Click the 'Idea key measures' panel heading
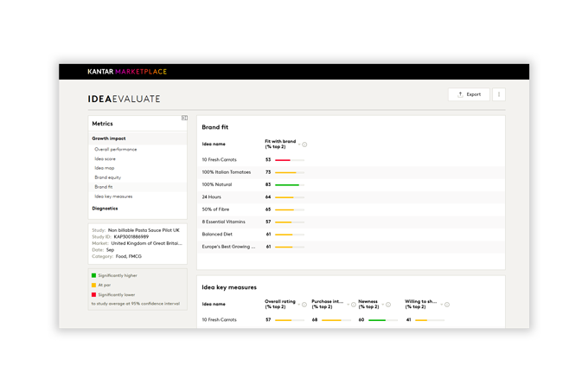The image size is (588, 392). point(229,287)
